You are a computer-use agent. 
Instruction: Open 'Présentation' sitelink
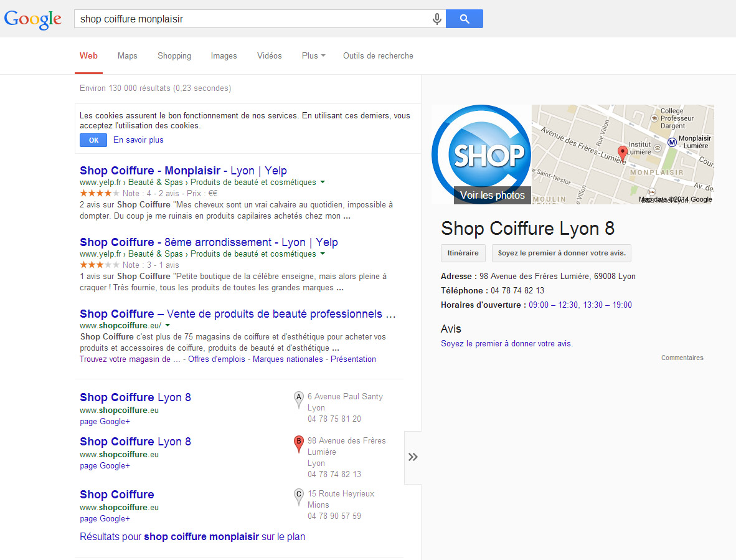point(354,359)
